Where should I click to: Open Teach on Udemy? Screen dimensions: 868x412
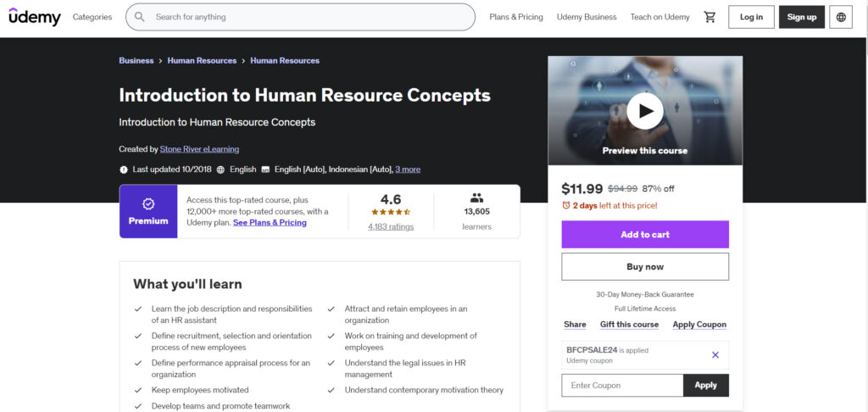(659, 17)
